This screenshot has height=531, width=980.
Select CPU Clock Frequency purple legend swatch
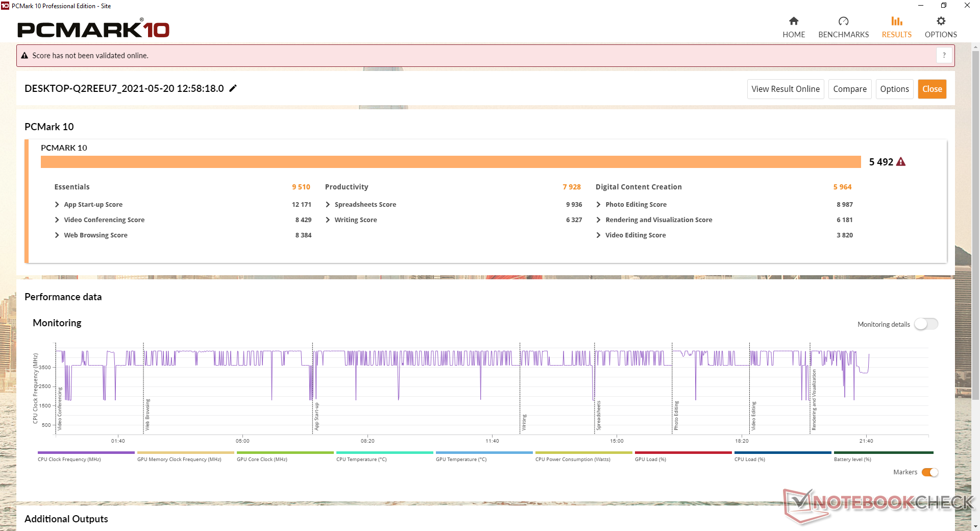tap(86, 452)
